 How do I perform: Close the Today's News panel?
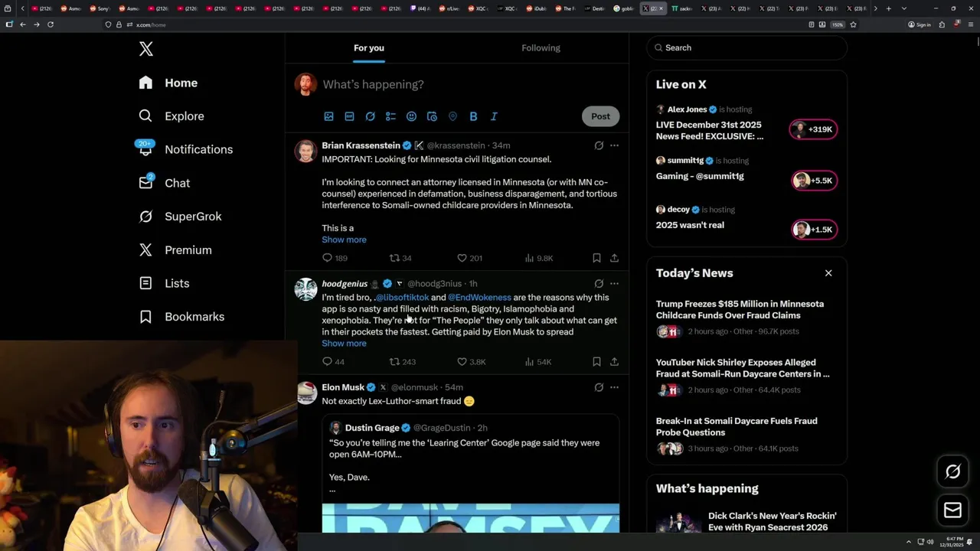point(828,273)
